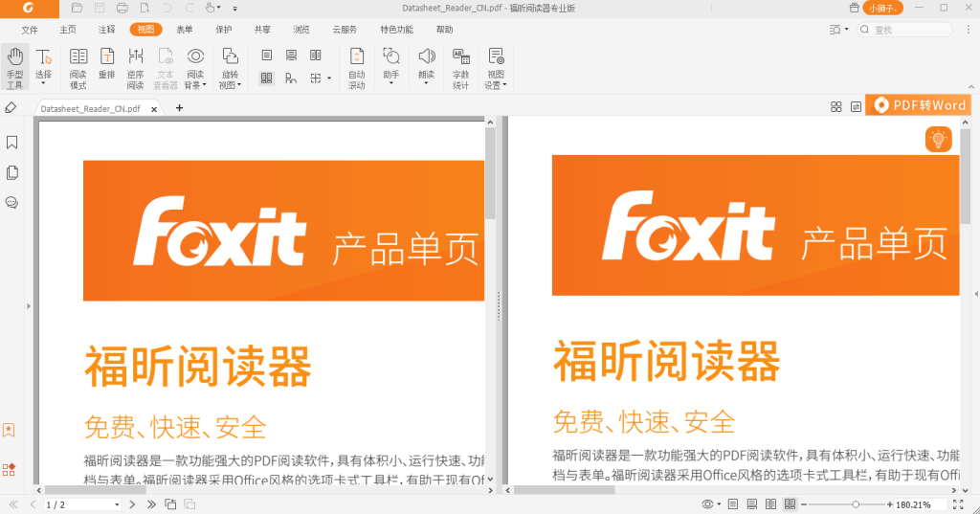Open Word Count (字数统计)
Screen dimensions: 980x514
click(461, 68)
